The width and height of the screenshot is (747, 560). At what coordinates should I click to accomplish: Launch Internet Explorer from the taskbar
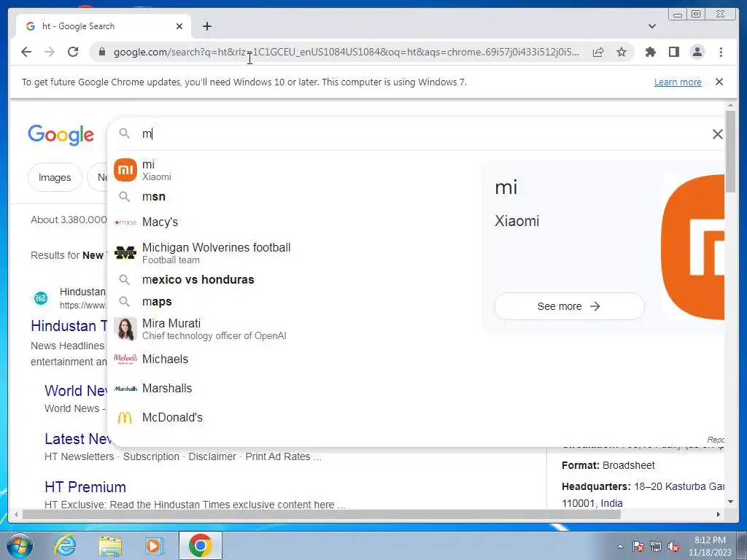(x=65, y=545)
